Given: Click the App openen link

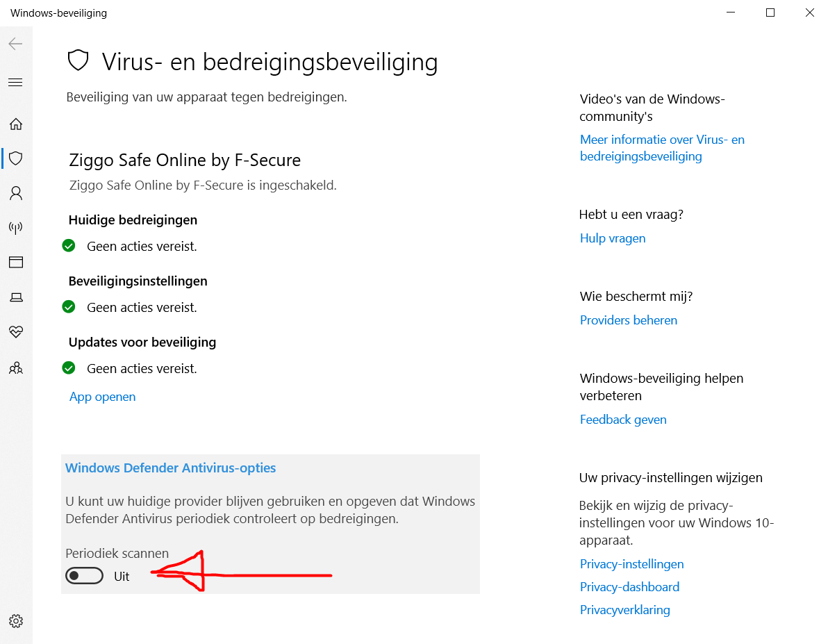Looking at the screenshot, I should pyautogui.click(x=102, y=397).
